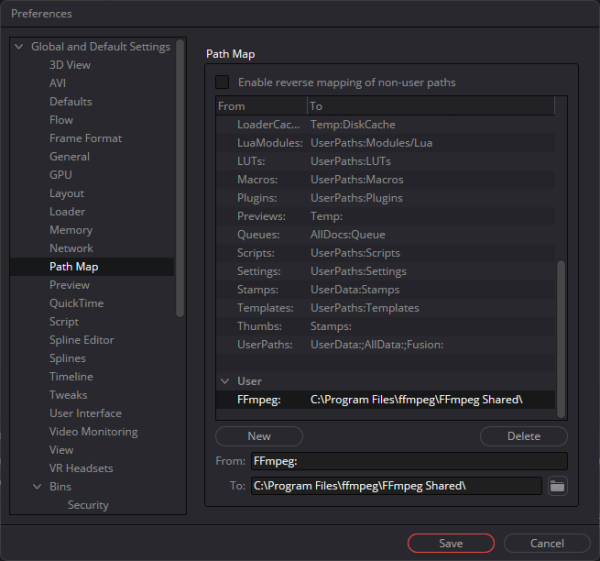Click the From input field
The height and width of the screenshot is (561, 600).
409,461
